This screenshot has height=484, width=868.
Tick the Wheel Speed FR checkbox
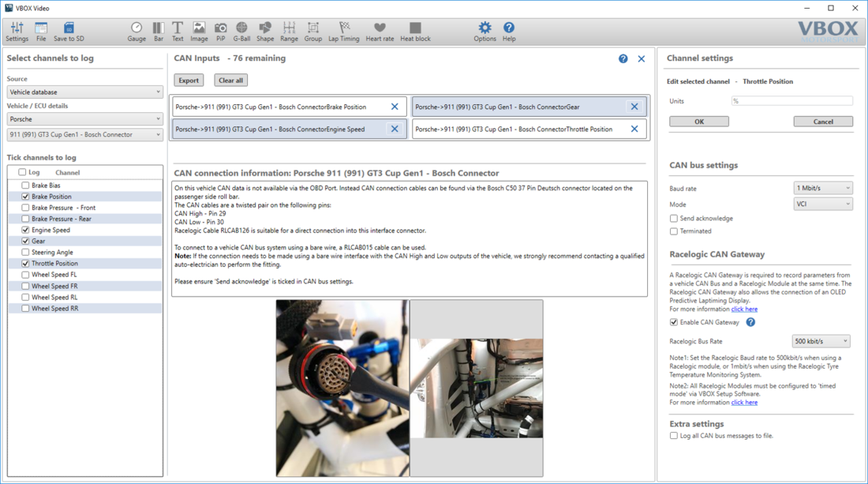(x=25, y=287)
